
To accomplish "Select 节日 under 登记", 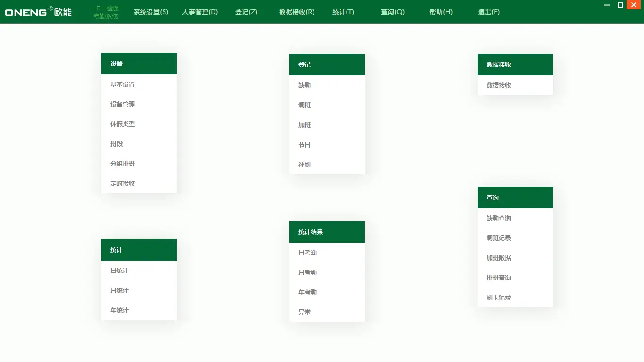I will point(305,145).
